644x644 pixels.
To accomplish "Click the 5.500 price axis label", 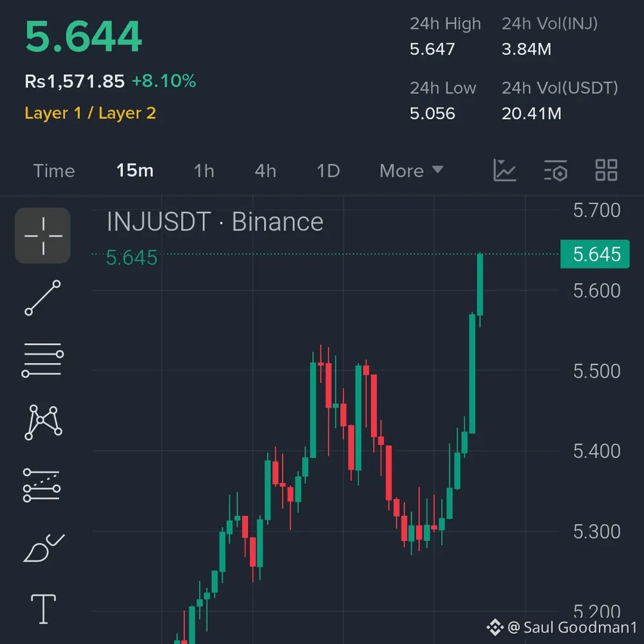I will point(597,372).
